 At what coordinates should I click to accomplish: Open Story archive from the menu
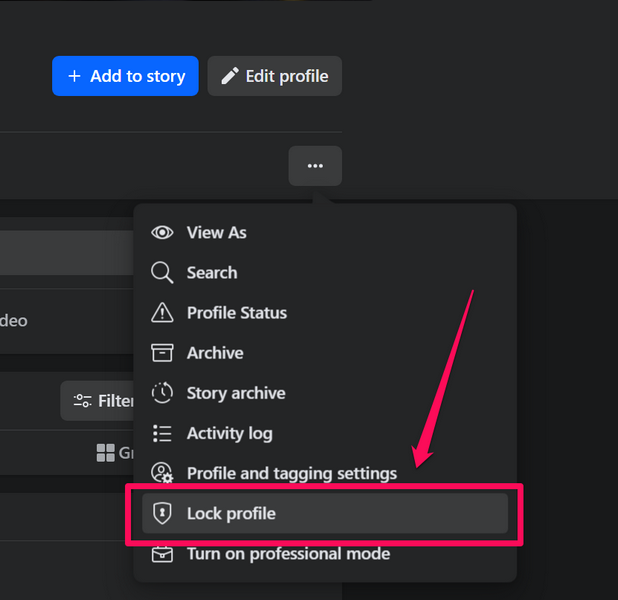[x=235, y=393]
